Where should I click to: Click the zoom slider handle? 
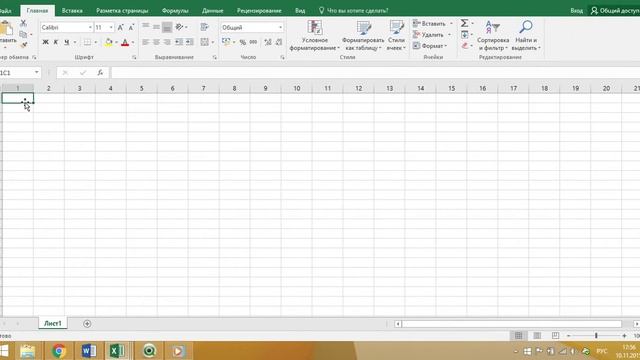coord(596,336)
